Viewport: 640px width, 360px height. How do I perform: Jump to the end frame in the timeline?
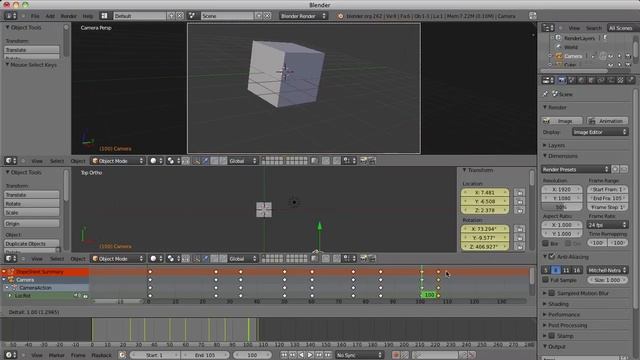328,355
